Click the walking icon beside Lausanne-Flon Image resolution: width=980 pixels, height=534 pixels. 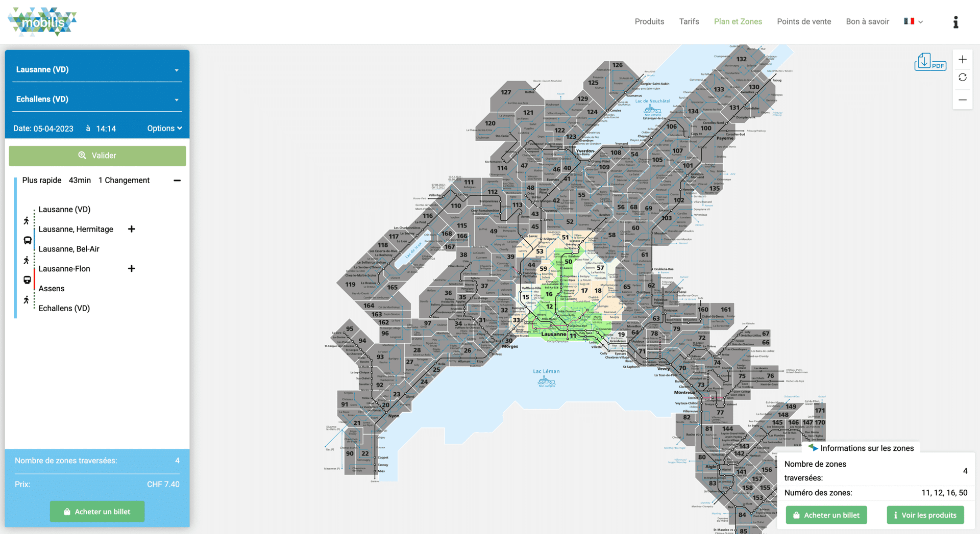pos(27,261)
